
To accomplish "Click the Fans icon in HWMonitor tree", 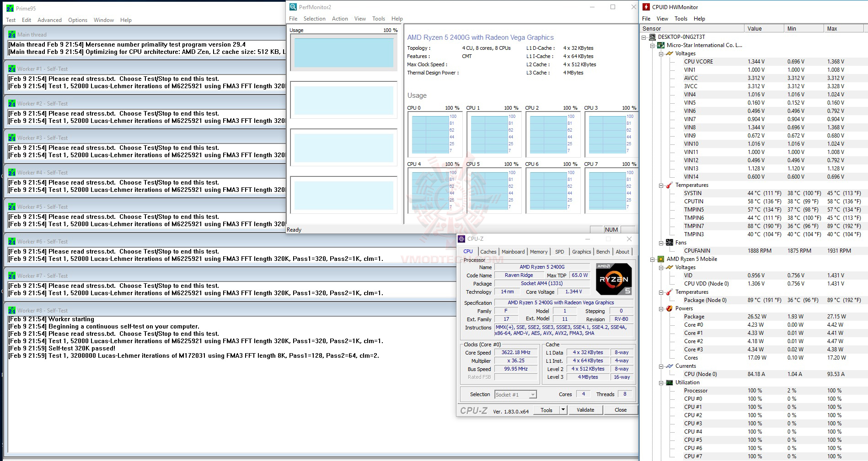I will pos(670,243).
